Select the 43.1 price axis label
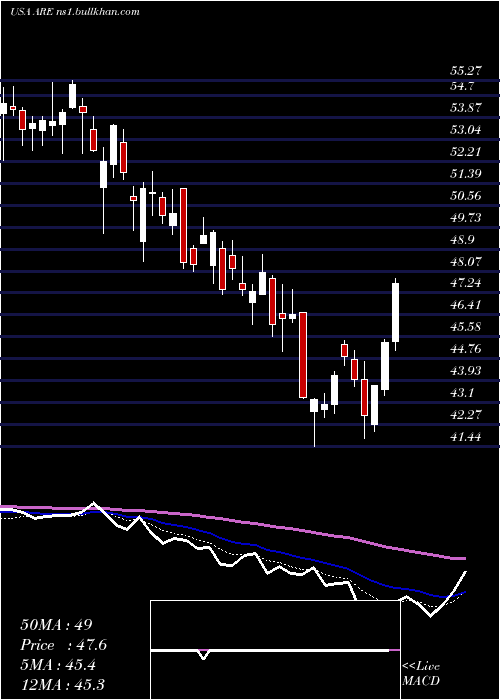 pyautogui.click(x=462, y=393)
